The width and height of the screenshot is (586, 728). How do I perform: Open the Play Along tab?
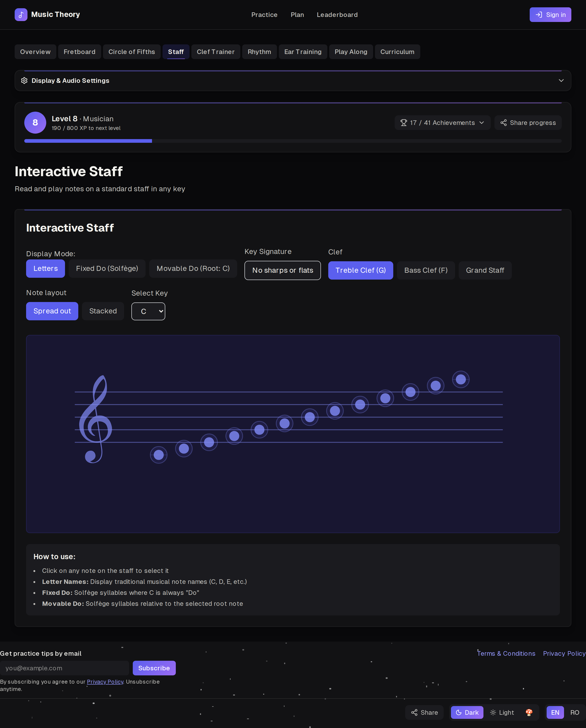(351, 52)
